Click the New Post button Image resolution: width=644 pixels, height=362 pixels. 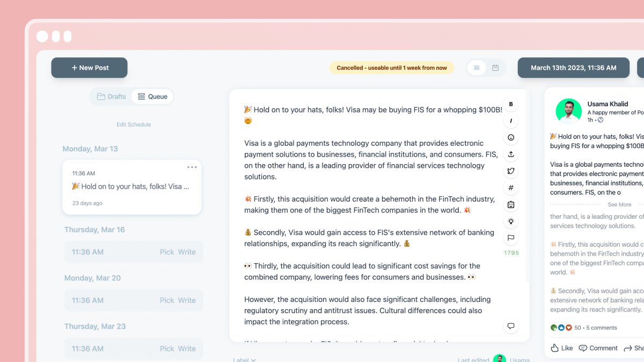pos(89,68)
